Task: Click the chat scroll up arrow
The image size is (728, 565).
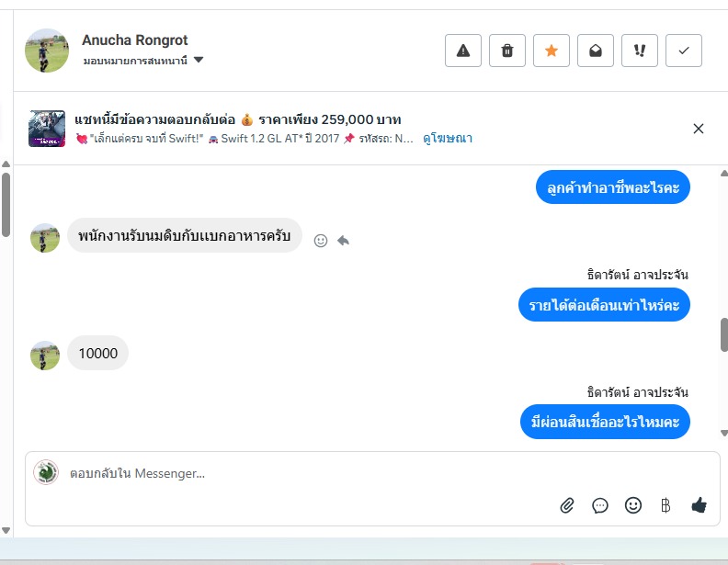Action: click(x=723, y=174)
